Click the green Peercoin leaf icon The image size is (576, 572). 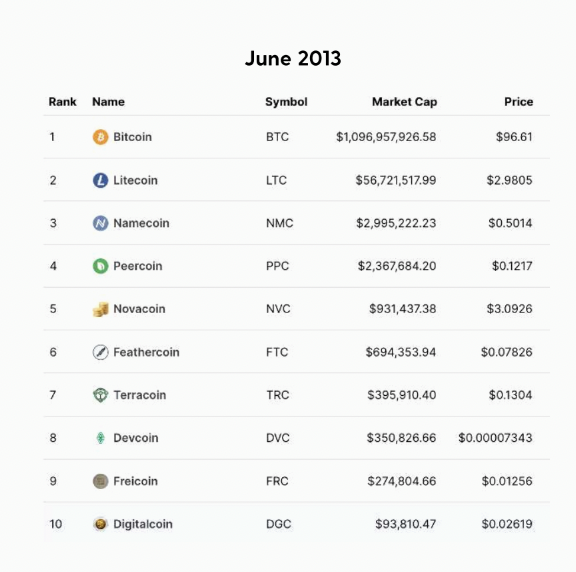[x=100, y=266]
